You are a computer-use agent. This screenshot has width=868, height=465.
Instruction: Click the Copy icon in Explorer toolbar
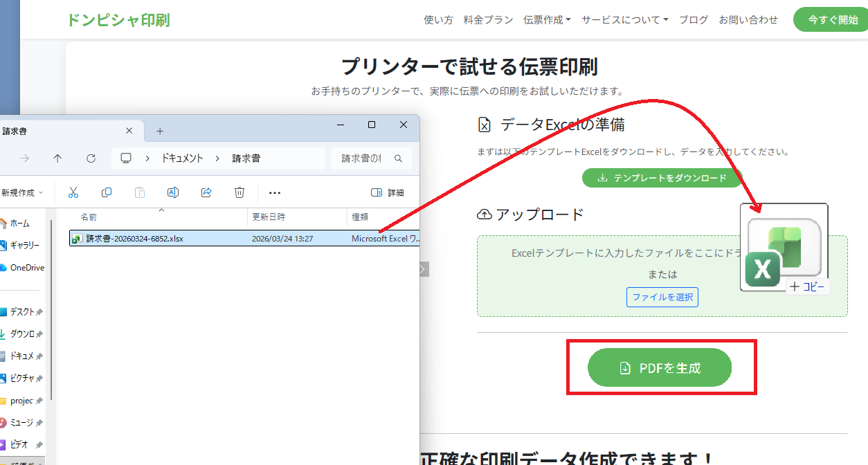(107, 192)
